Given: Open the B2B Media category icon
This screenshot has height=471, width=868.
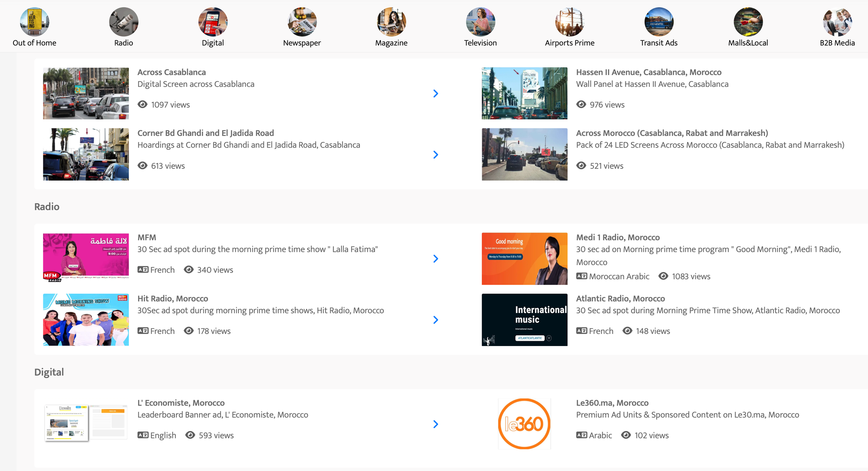Looking at the screenshot, I should point(837,22).
